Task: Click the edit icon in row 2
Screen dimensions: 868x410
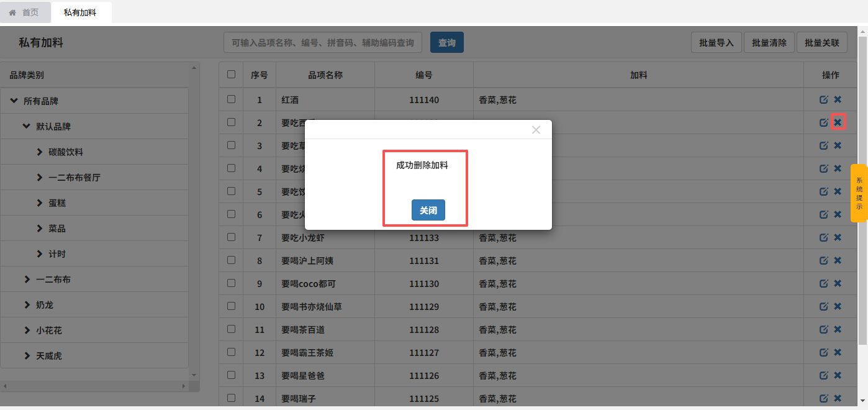Action: 824,122
